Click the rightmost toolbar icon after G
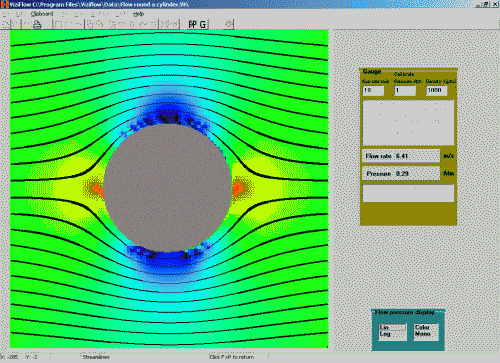The image size is (500, 363). 229,24
